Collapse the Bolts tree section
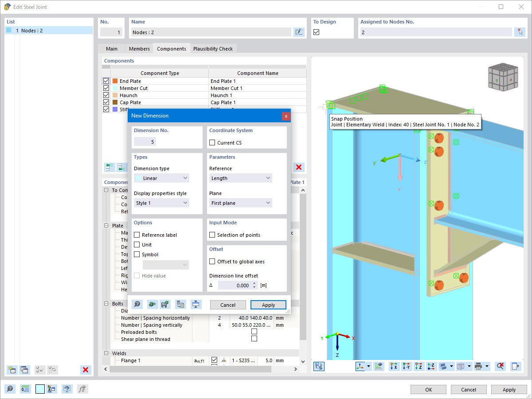This screenshot has width=532, height=399. tap(106, 303)
